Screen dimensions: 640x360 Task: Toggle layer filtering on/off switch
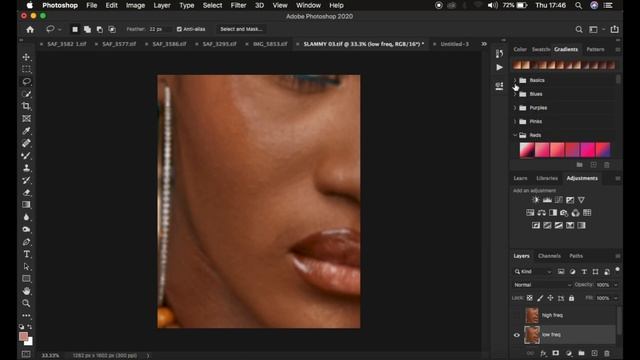pyautogui.click(x=618, y=269)
